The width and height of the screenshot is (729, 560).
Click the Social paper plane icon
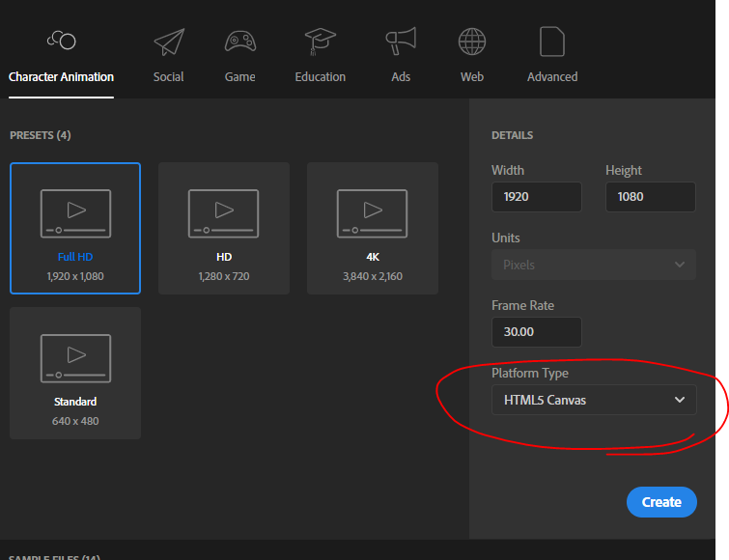pos(169,42)
